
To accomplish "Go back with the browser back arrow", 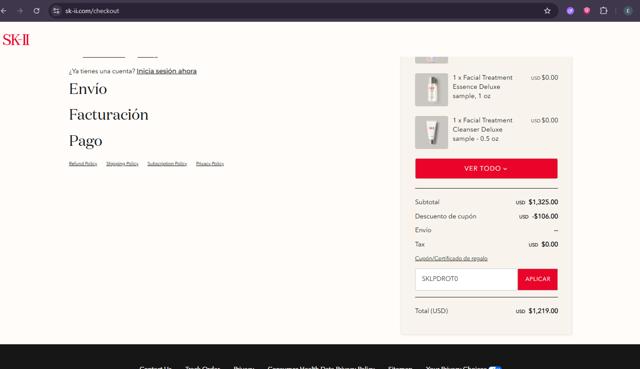I will point(4,11).
